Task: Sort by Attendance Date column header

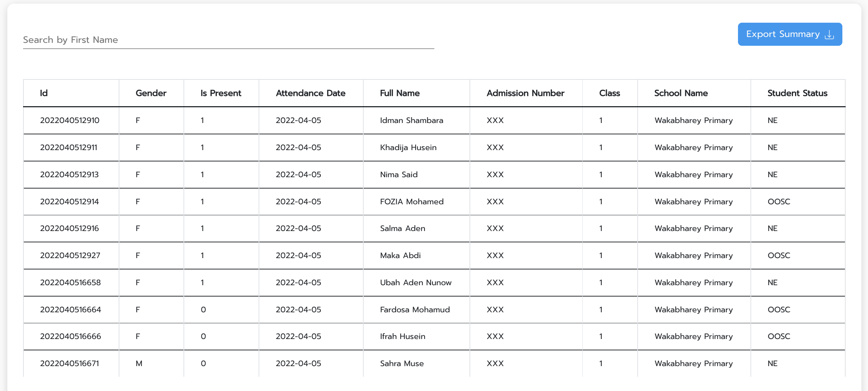Action: tap(310, 93)
